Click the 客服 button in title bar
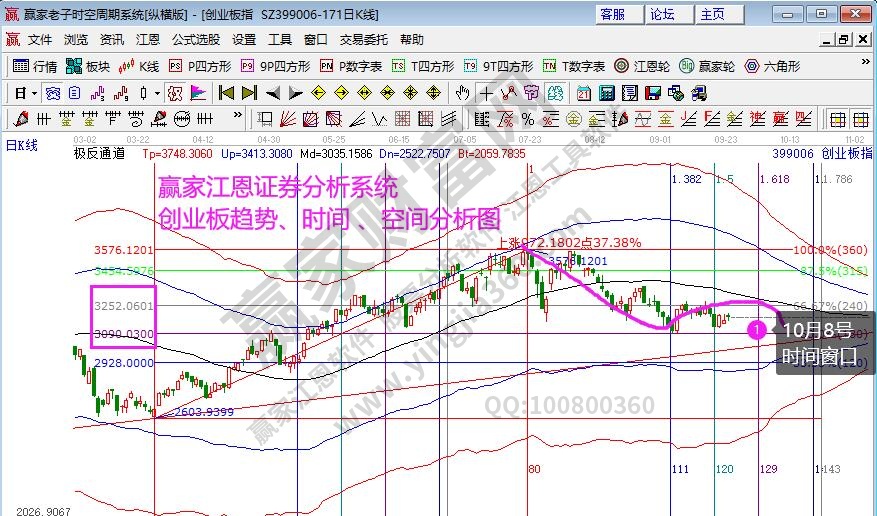The height and width of the screenshot is (516, 877). pyautogui.click(x=612, y=14)
